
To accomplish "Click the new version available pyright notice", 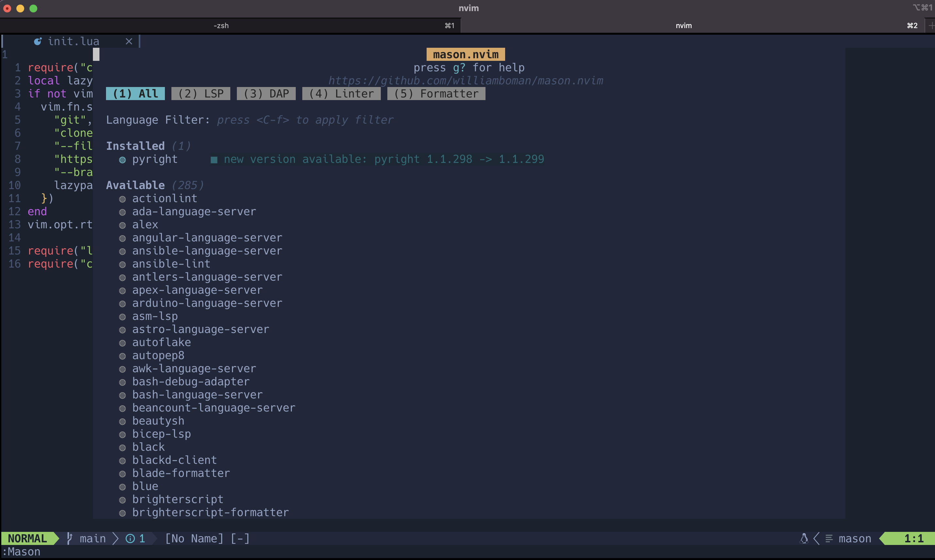I will click(384, 159).
